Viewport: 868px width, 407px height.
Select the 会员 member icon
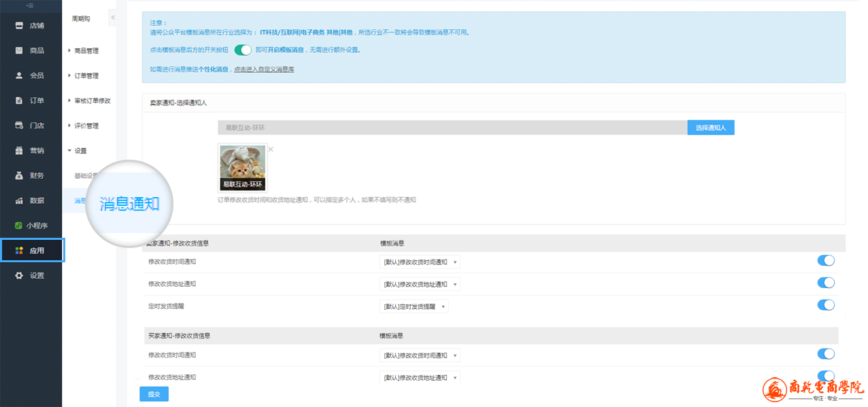pos(19,75)
